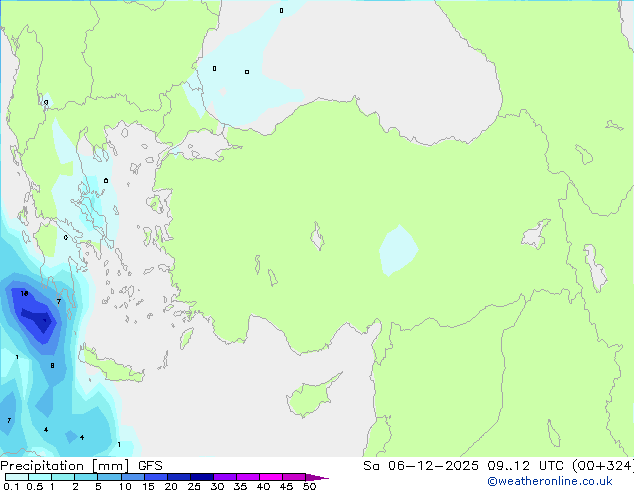
Task: Click the "Precipitation [mm] GFS" title text
Action: (81, 466)
